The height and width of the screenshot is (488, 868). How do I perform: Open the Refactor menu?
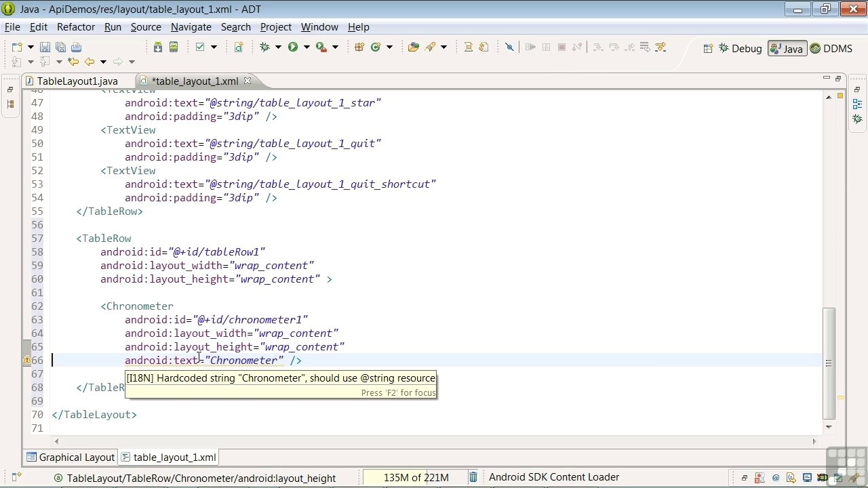[x=76, y=27]
